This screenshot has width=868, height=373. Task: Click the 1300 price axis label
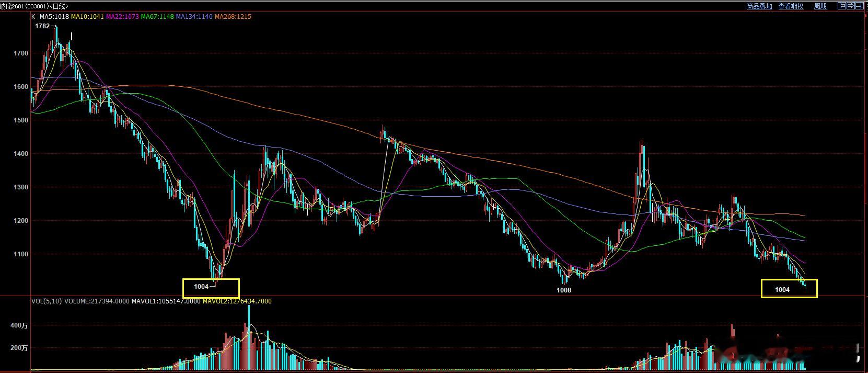click(21, 187)
